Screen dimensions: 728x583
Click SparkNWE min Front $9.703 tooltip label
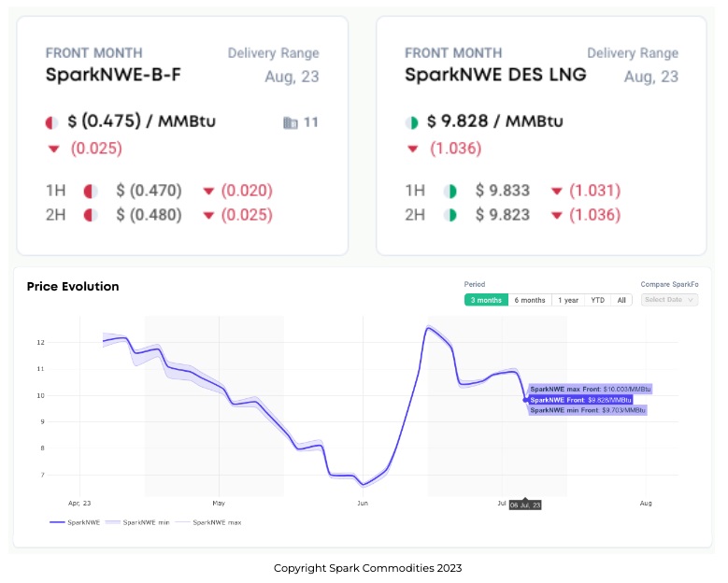point(587,410)
